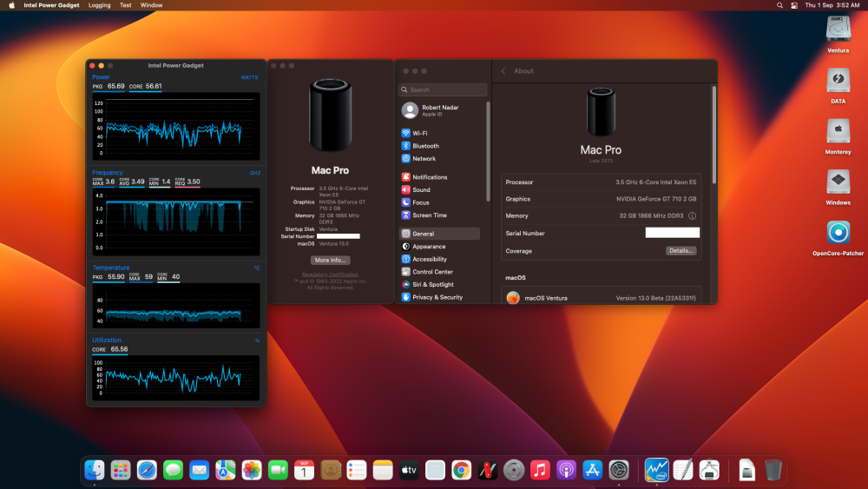Open Messages in the Dock
This screenshot has height=489, width=868.
click(174, 470)
